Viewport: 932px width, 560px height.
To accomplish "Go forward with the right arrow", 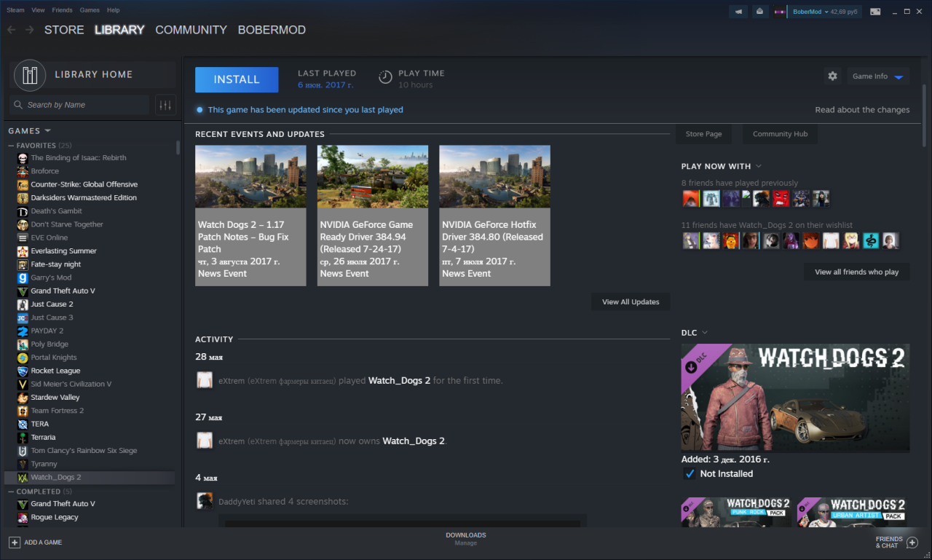I will [29, 30].
